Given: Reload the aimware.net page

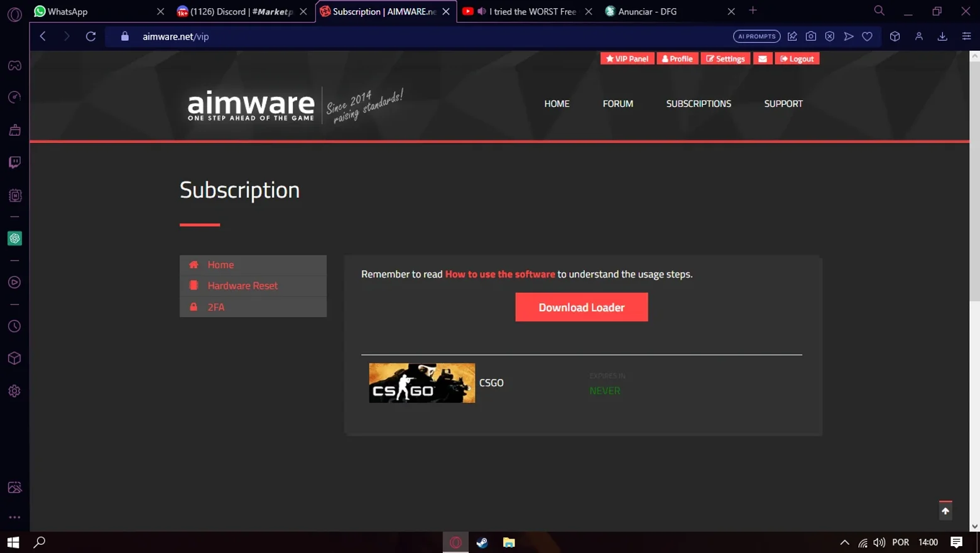Looking at the screenshot, I should (x=91, y=36).
